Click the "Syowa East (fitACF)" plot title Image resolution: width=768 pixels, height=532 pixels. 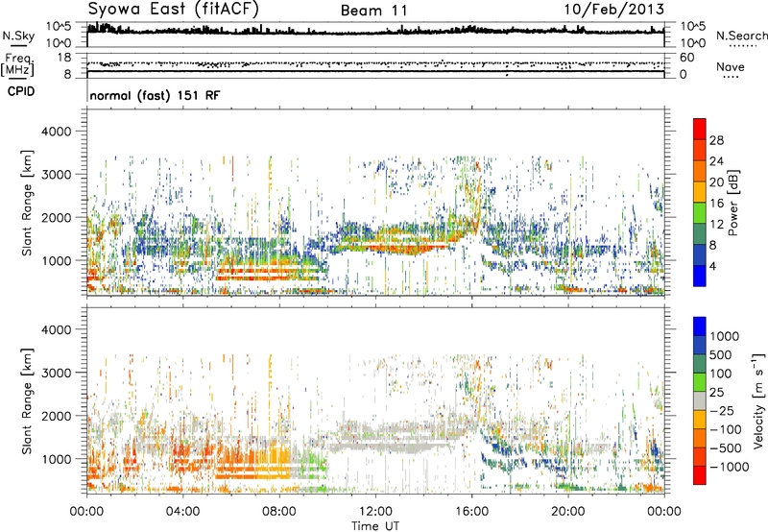coord(174,10)
